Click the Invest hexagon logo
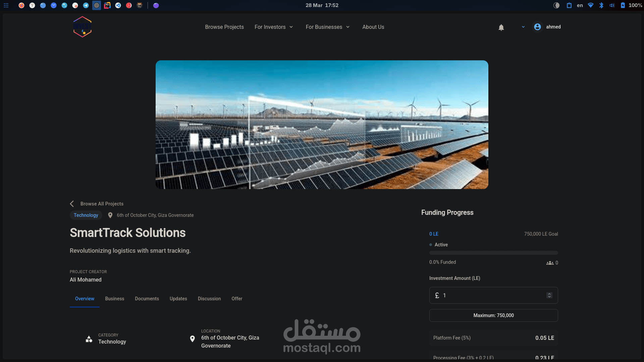644x362 pixels. point(82,27)
